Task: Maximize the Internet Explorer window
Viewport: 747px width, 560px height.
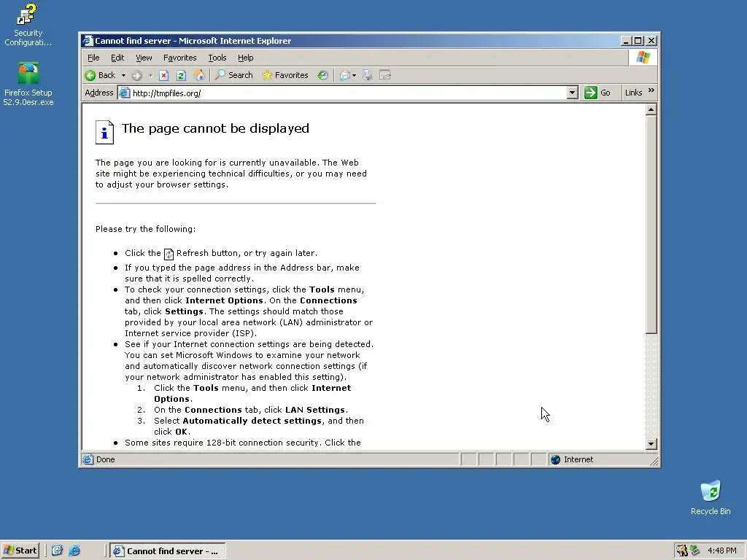Action: (x=638, y=41)
